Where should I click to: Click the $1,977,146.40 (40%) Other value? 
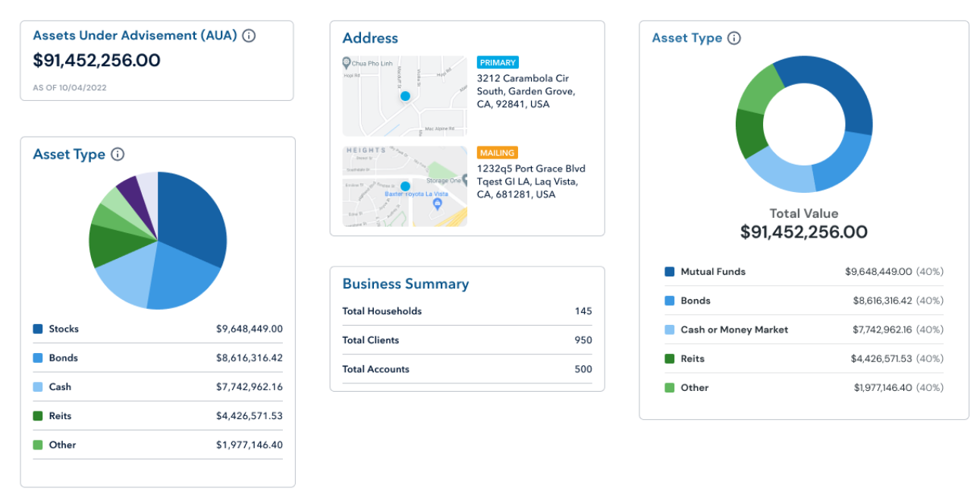(899, 387)
